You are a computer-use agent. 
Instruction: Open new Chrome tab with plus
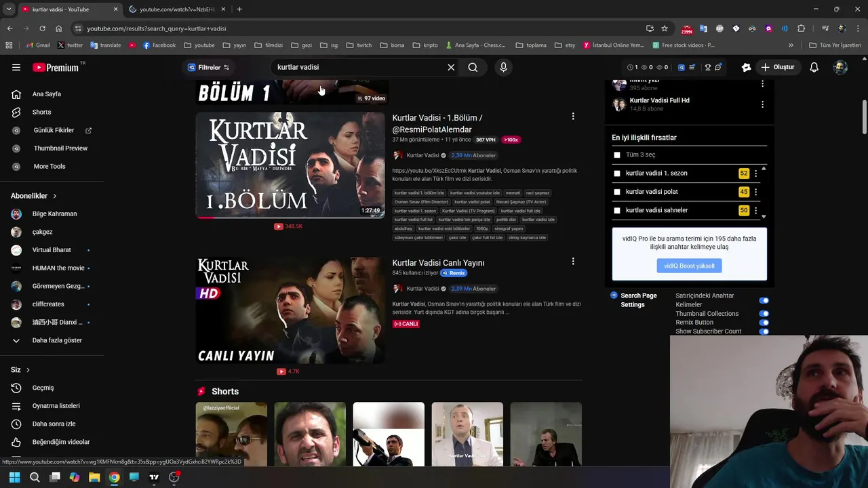point(239,9)
